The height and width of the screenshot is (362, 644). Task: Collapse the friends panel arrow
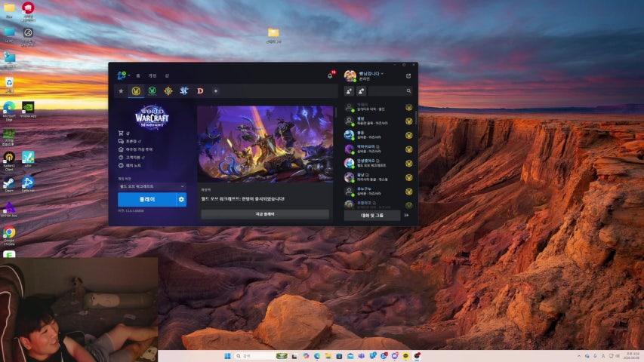pyautogui.click(x=407, y=215)
